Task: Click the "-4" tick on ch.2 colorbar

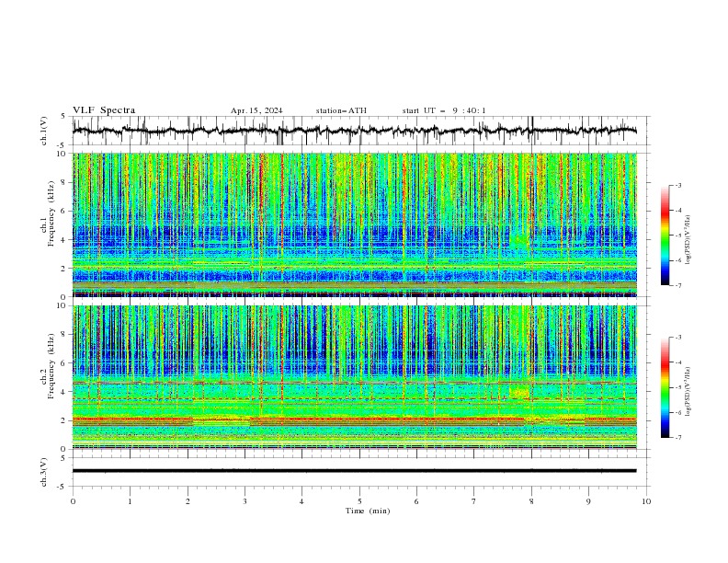Action: tap(677, 362)
